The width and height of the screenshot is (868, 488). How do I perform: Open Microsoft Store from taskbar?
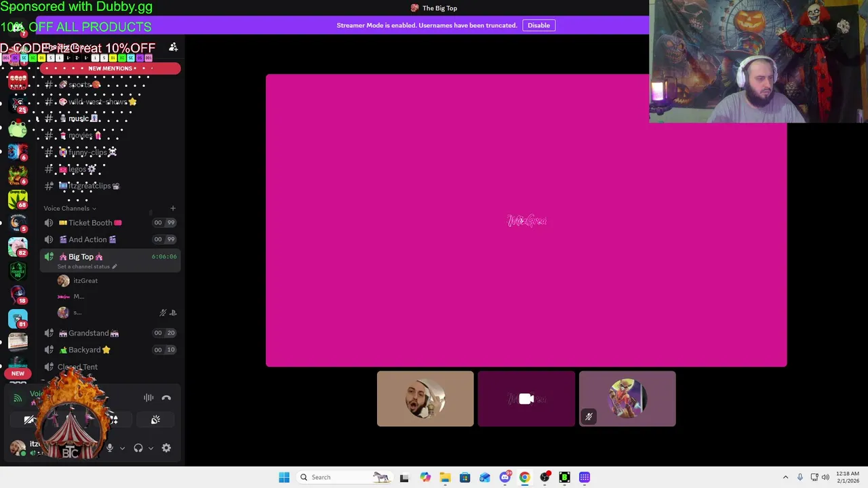coord(465,477)
